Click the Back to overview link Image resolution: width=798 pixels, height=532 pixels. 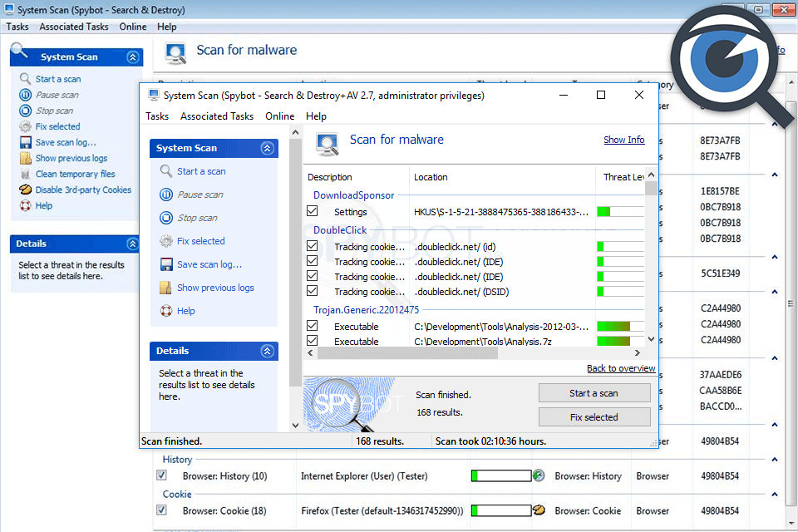(x=620, y=368)
